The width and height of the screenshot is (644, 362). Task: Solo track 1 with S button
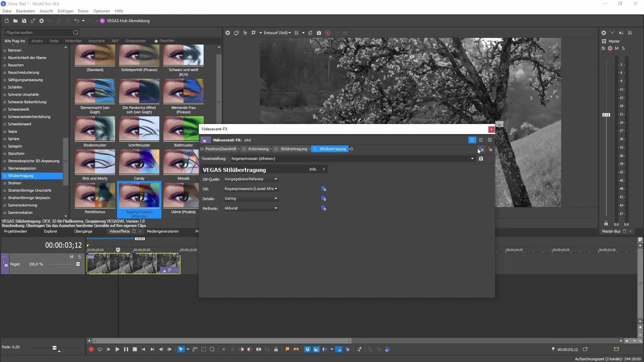79,257
